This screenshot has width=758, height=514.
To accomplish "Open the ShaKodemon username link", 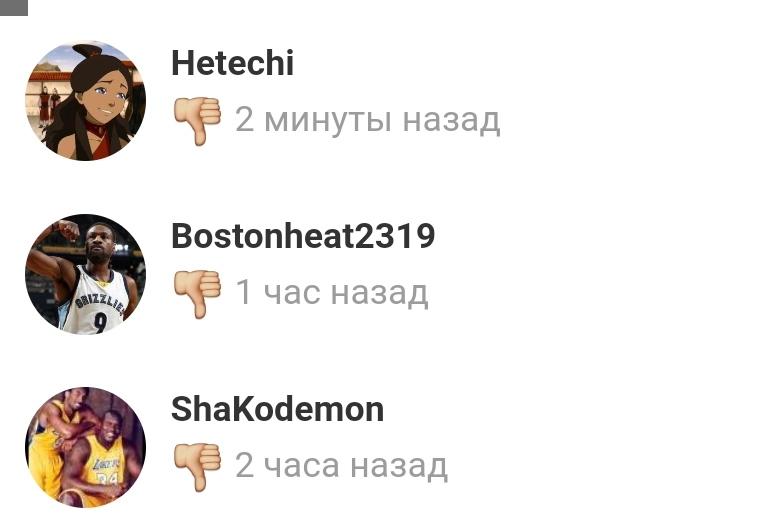I will click(x=277, y=409).
